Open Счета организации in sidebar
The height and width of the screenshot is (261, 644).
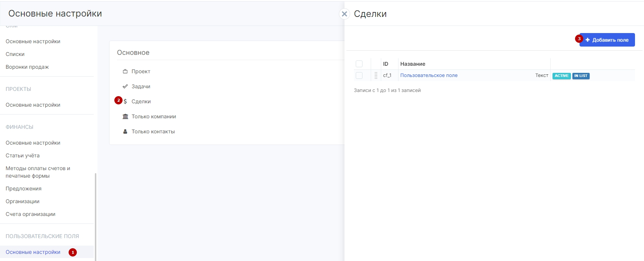pos(30,214)
